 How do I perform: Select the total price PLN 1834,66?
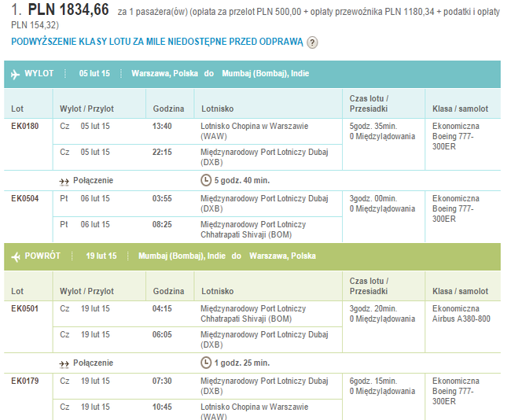[x=68, y=9]
